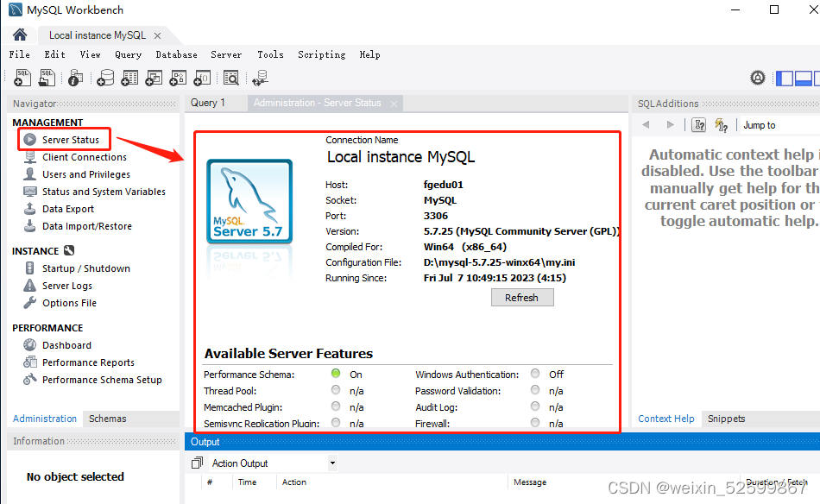Open the Server menu

tap(226, 54)
